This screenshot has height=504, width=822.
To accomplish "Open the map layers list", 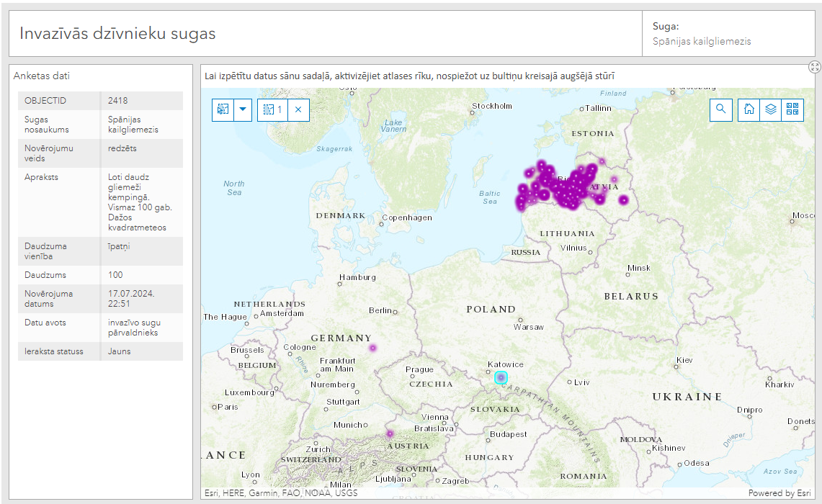I will point(771,109).
